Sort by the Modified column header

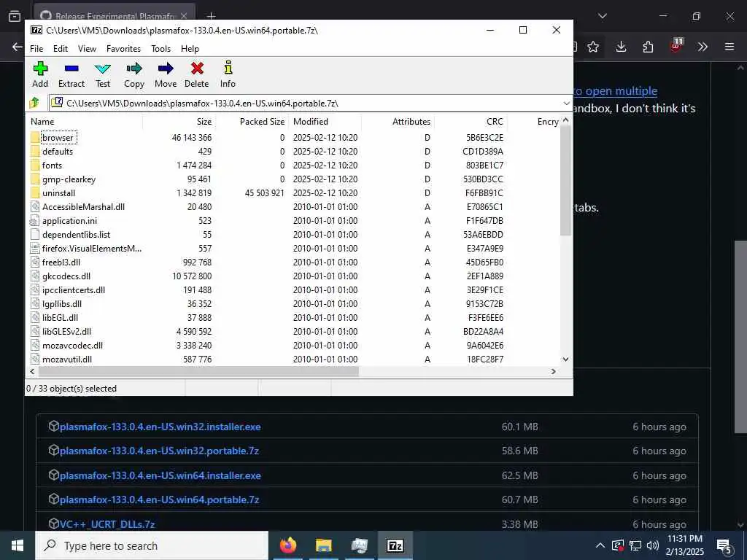click(325, 122)
